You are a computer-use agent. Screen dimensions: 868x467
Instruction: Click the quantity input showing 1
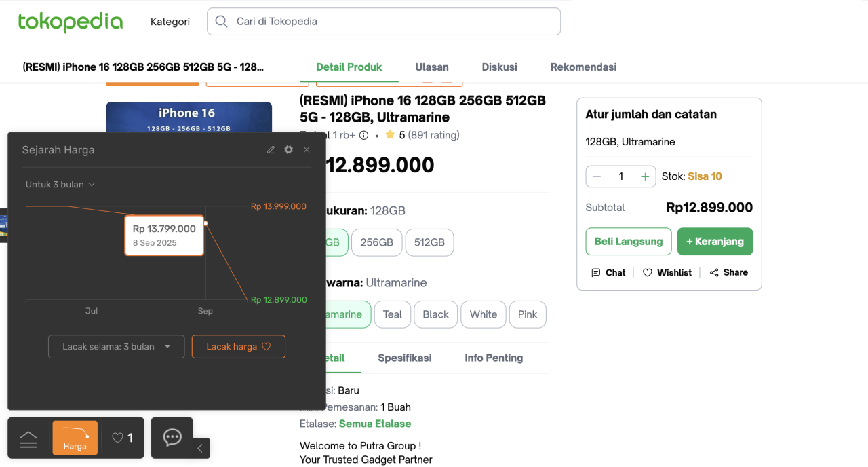620,176
